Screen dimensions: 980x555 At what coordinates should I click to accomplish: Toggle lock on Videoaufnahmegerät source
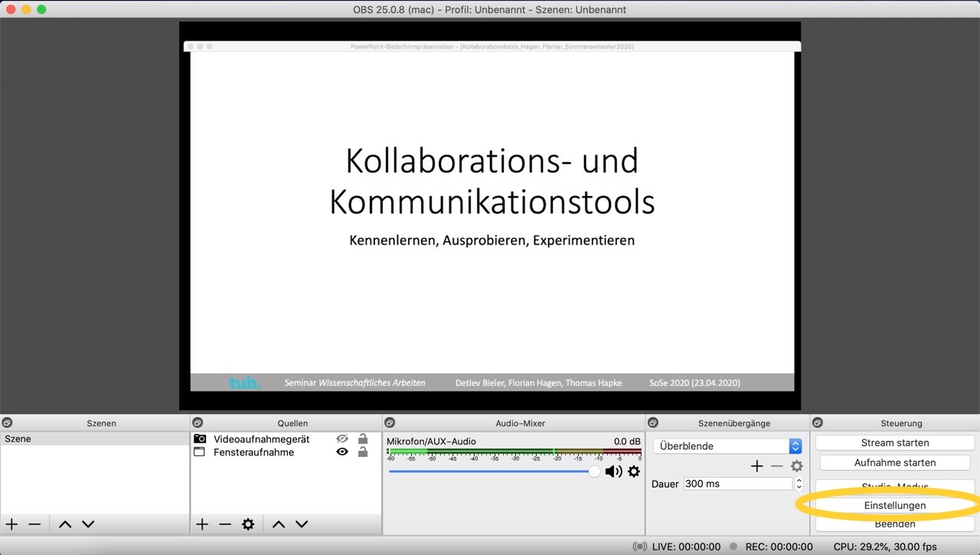(363, 439)
